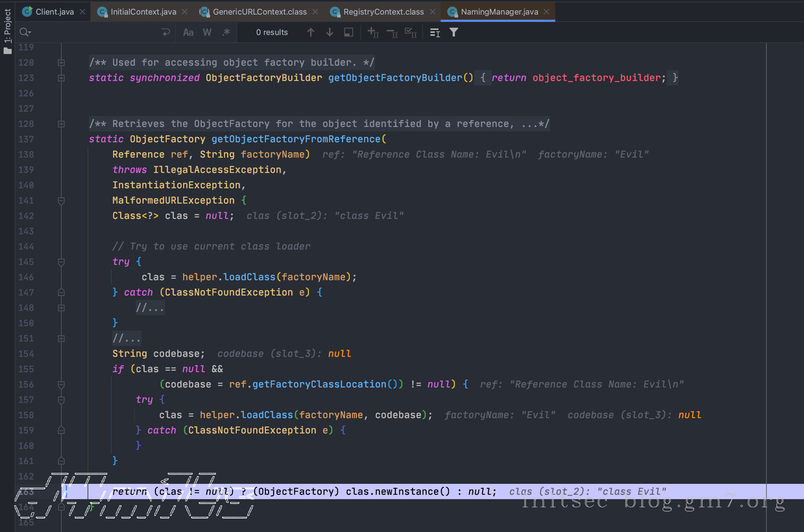804x532 pixels.
Task: Click the search filter funnel icon
Action: 453,32
